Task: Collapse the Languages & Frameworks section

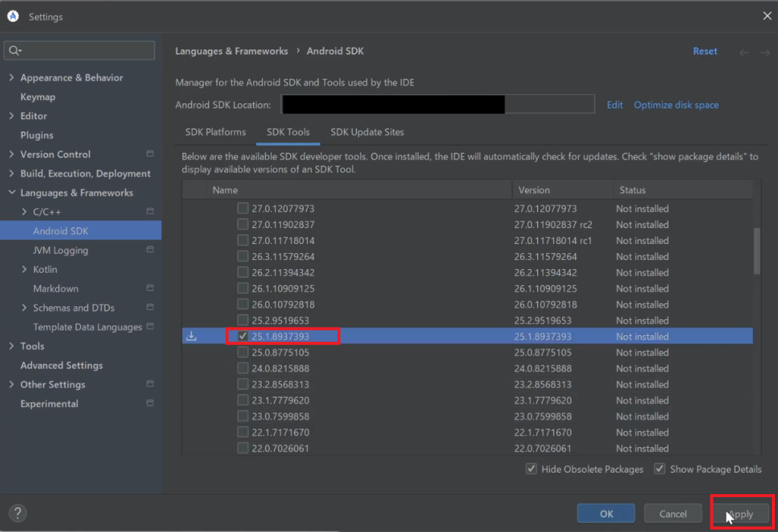Action: point(11,193)
